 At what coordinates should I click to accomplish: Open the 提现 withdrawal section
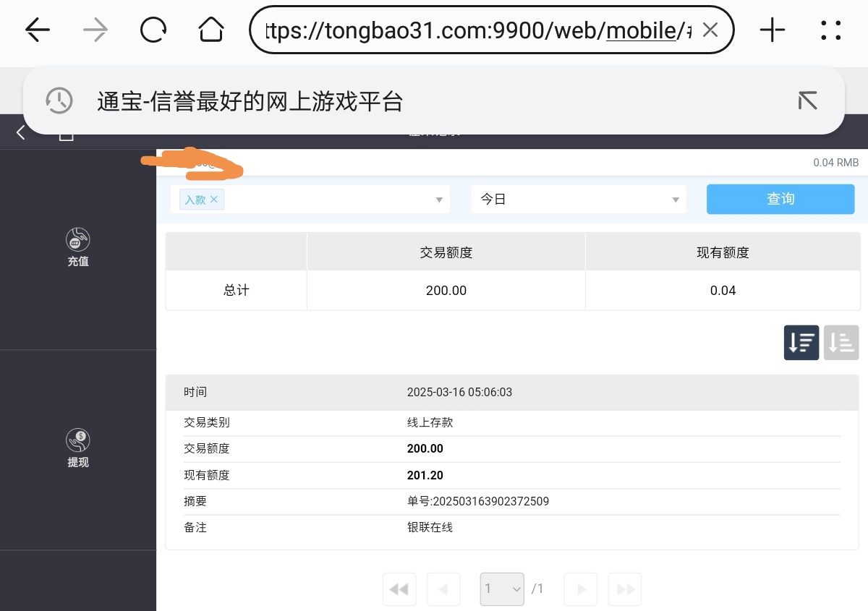point(78,448)
